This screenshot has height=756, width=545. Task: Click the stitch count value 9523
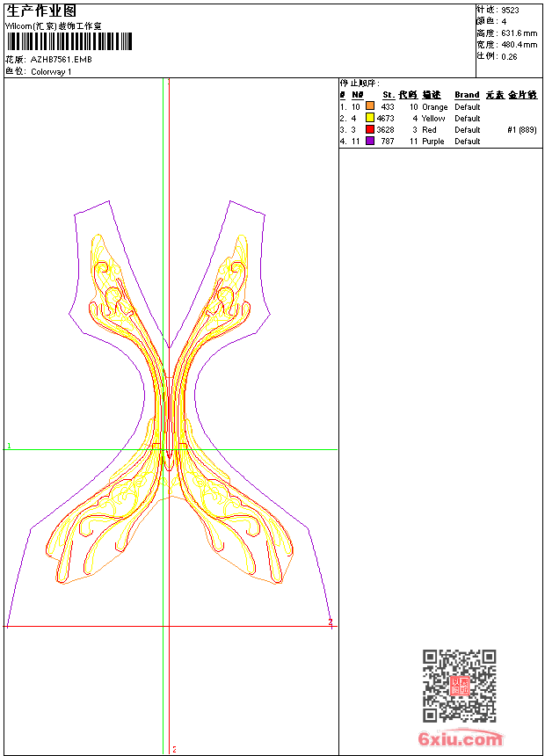pyautogui.click(x=510, y=10)
